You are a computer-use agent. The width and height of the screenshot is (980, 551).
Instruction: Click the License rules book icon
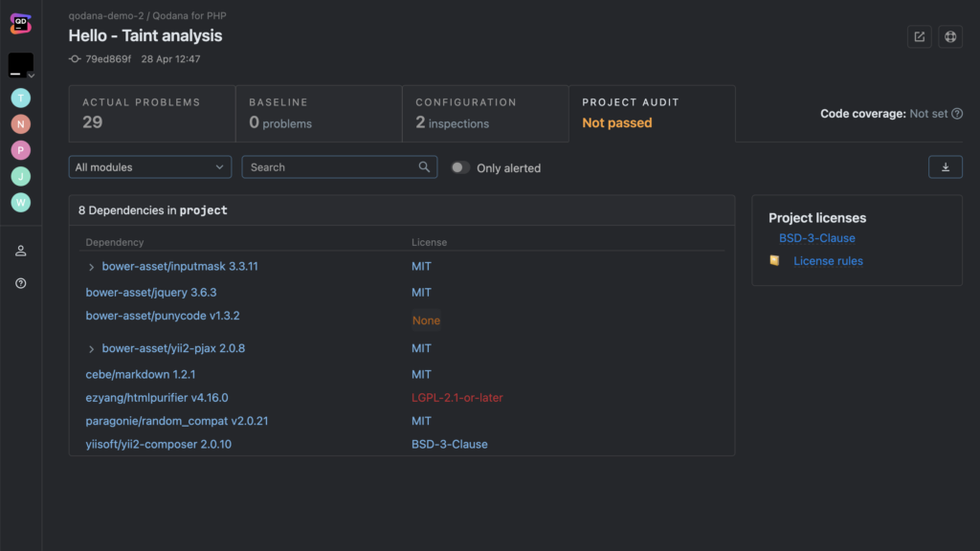(774, 260)
